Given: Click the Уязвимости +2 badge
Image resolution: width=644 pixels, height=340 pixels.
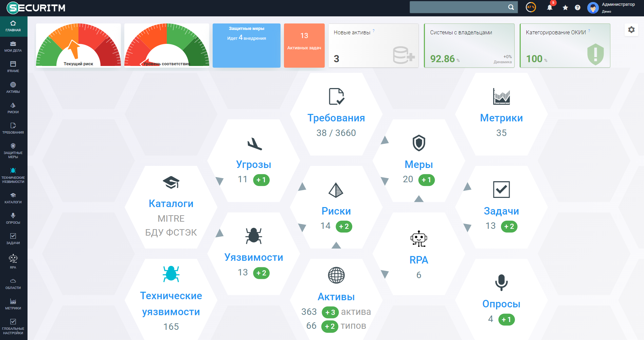Looking at the screenshot, I should coord(262,273).
